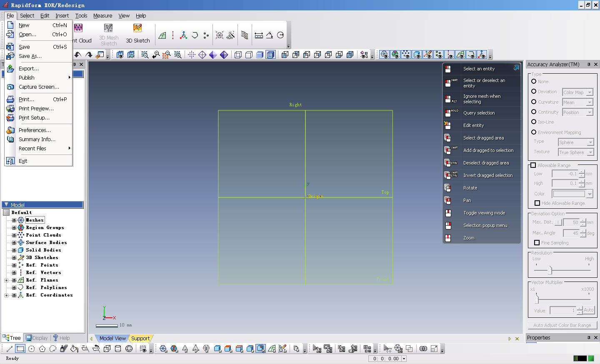Click the Save disk icon in File menu
This screenshot has width=600, height=364.
[10, 47]
